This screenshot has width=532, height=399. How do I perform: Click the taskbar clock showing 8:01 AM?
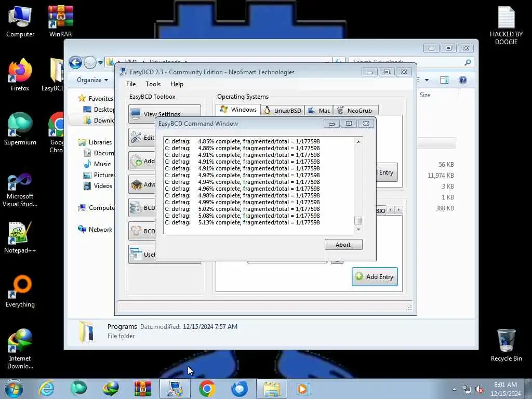505,389
